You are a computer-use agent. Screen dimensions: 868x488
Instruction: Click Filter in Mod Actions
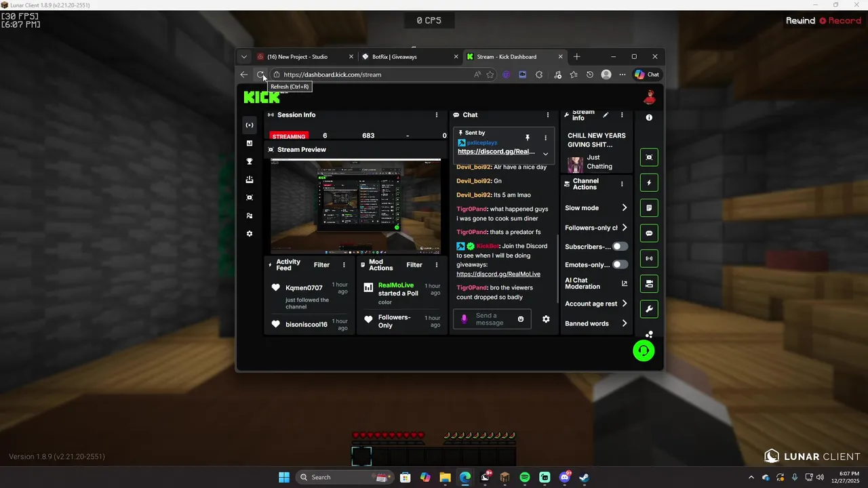coord(414,265)
